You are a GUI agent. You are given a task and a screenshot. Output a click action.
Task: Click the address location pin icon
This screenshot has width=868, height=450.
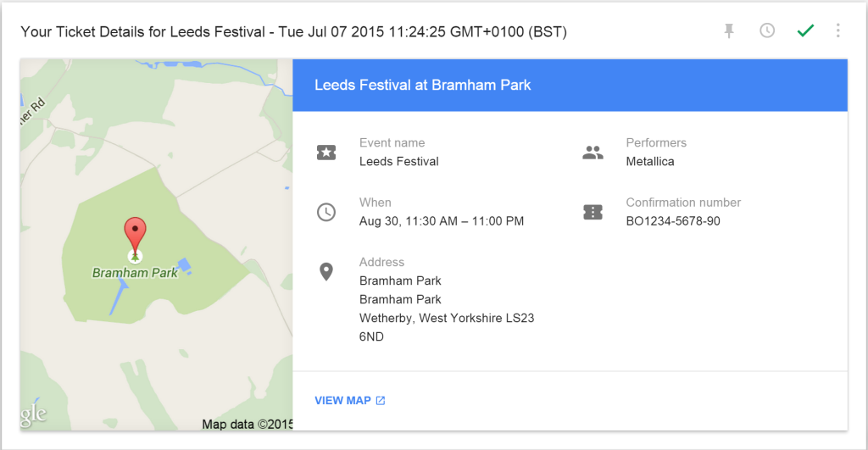pyautogui.click(x=326, y=272)
